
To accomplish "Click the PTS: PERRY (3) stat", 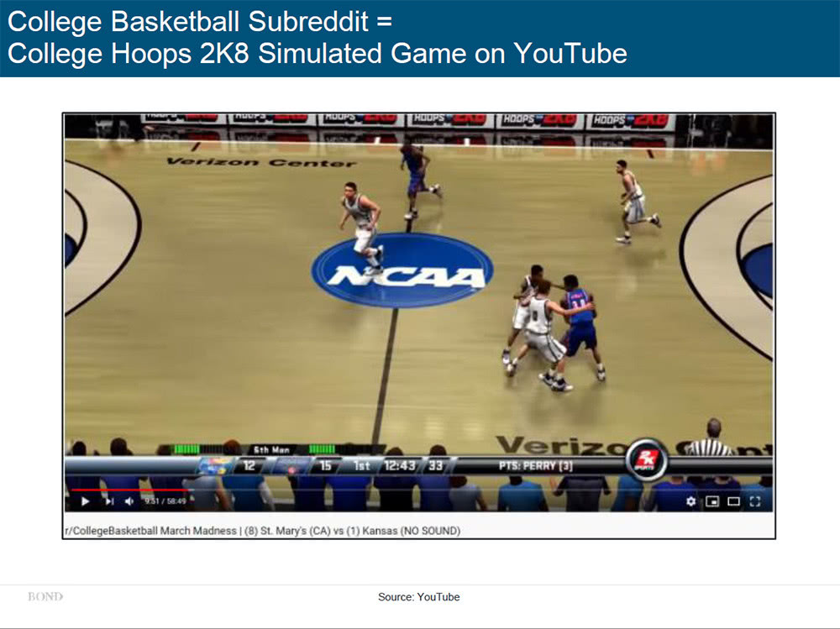I will point(536,465).
